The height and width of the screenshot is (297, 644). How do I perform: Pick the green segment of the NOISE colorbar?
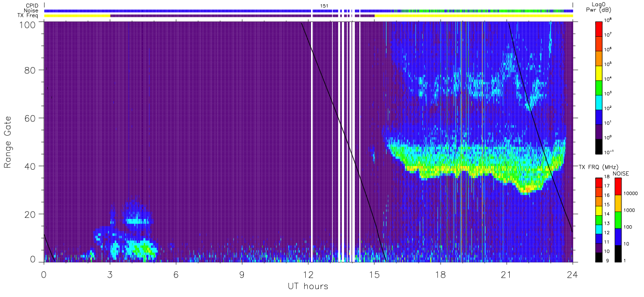(617, 219)
